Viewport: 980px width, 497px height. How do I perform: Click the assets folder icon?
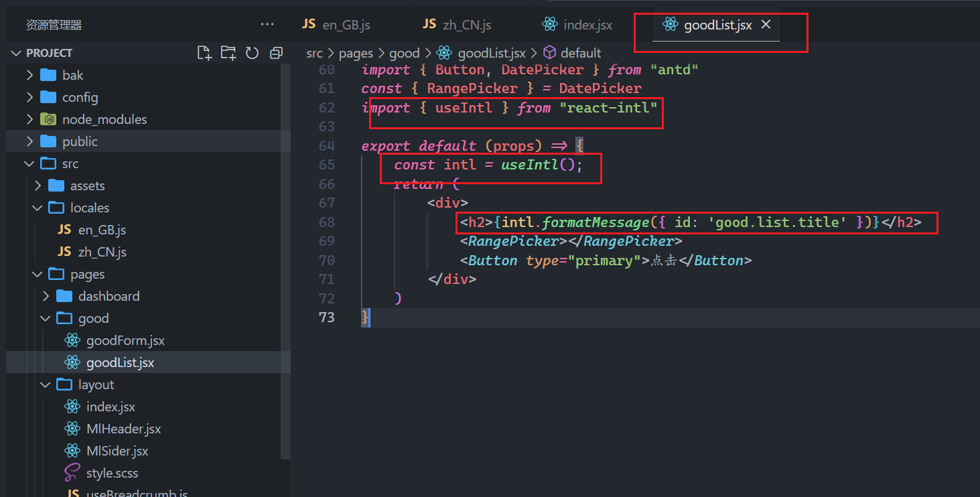56,186
